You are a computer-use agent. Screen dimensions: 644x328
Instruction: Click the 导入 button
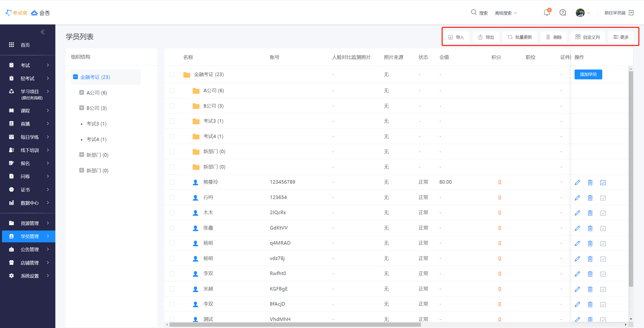[x=456, y=37]
